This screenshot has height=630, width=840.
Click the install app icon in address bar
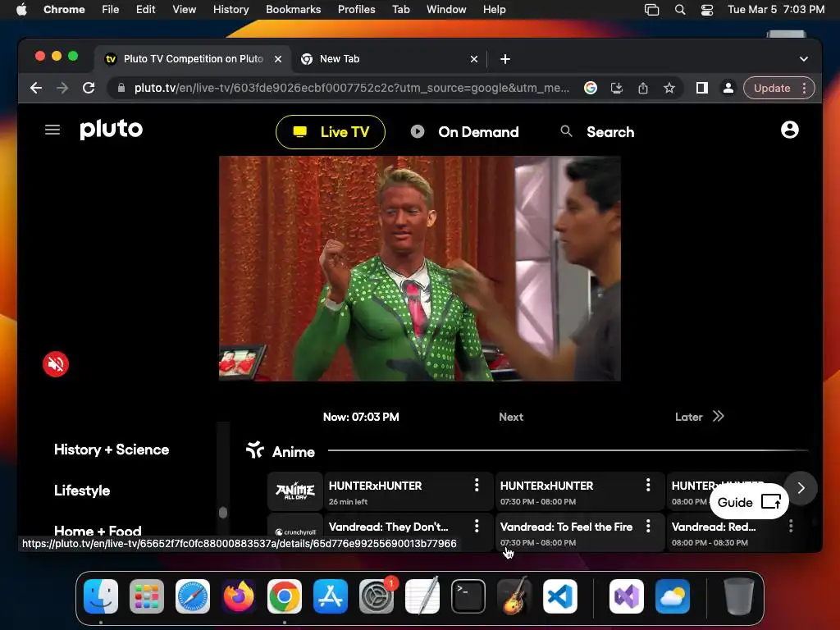tap(617, 88)
